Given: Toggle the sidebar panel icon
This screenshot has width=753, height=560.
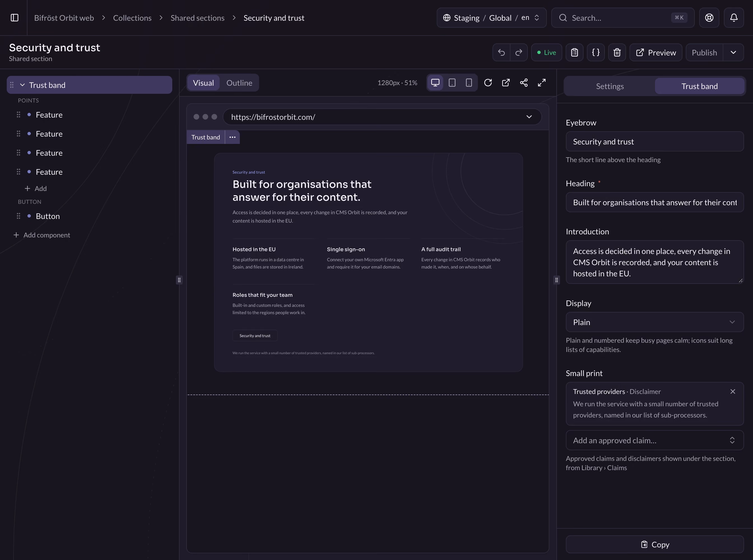Looking at the screenshot, I should coord(14,18).
